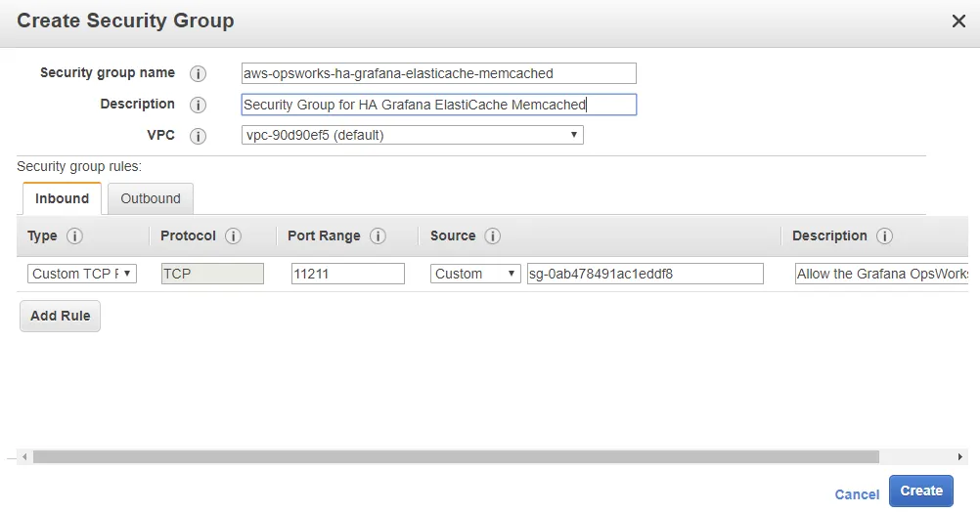Click the horizontal scrollbar thumb
Screen dimensions: 980x513
tap(455, 456)
